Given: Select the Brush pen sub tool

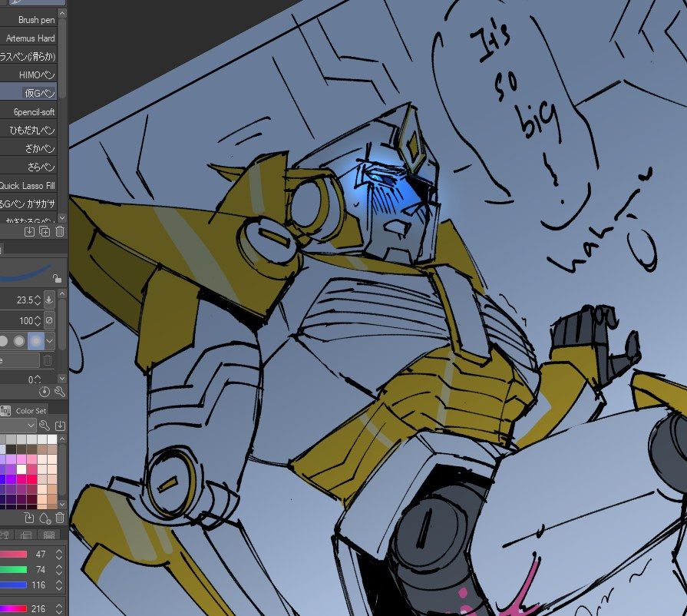Looking at the screenshot, I should point(28,20).
